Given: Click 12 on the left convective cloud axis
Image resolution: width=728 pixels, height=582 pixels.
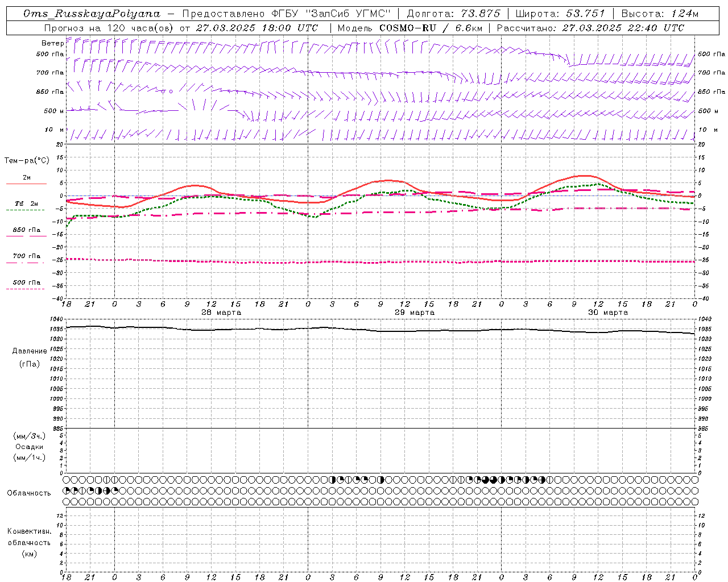Looking at the screenshot, I should (x=60, y=516).
